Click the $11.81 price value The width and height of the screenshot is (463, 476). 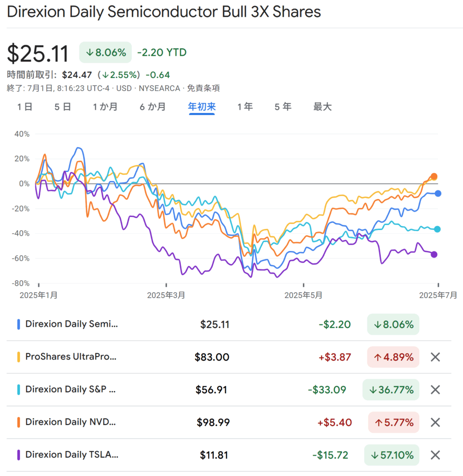(x=214, y=455)
